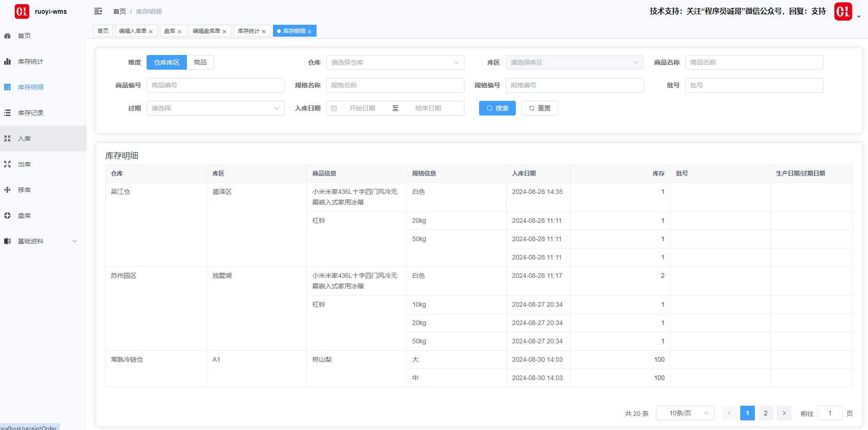Viewport: 868px width, 430px height.
Task: Switch to 首页 tab in tab bar
Action: coord(103,31)
